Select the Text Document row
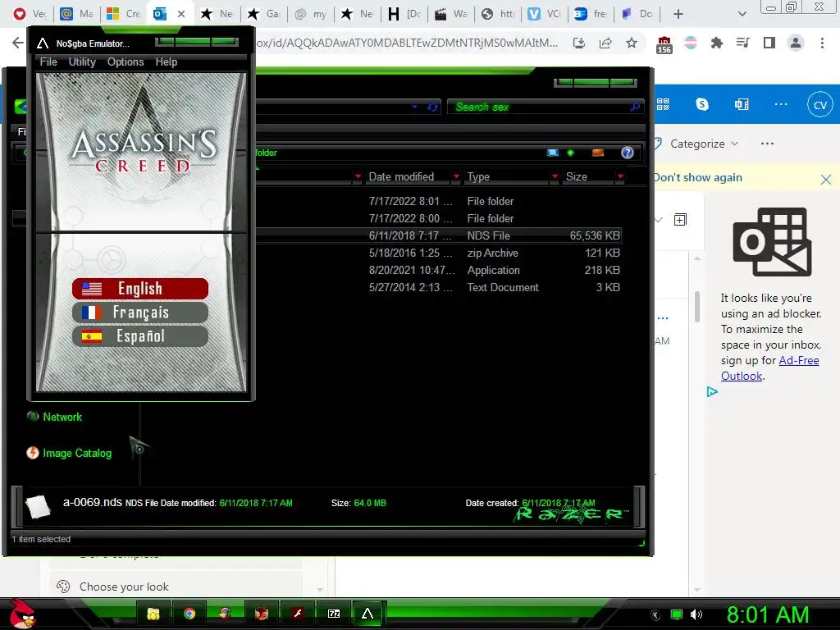This screenshot has width=840, height=630. tap(438, 287)
